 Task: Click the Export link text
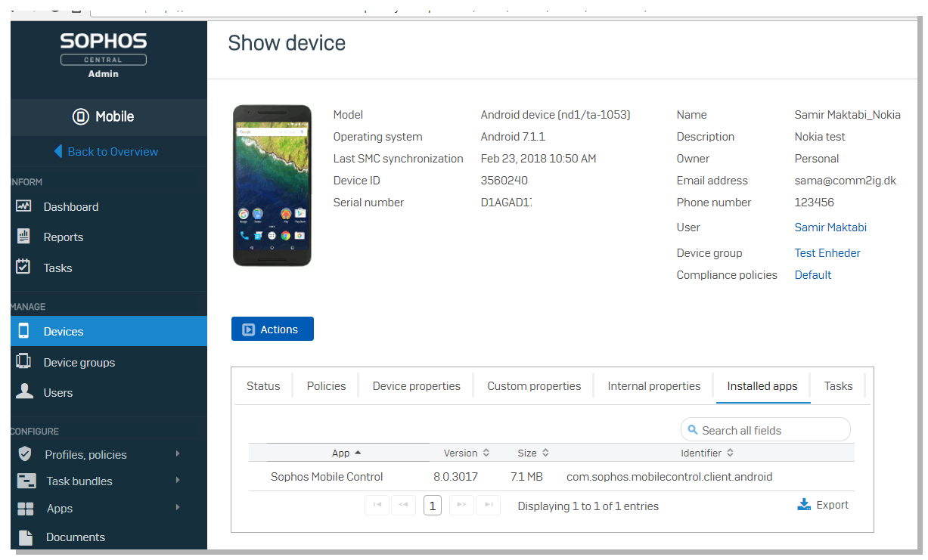pos(833,505)
